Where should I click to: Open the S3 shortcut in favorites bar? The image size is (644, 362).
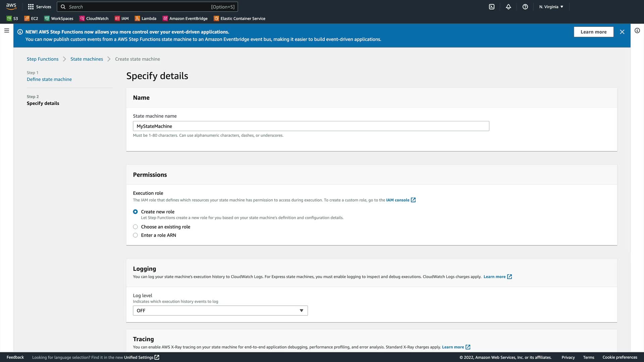click(12, 18)
